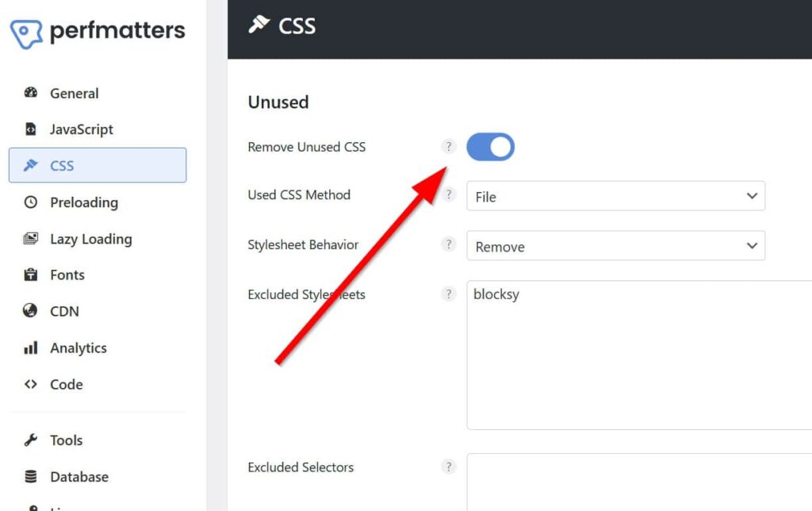Screen dimensions: 812x511
Task: Show help for Remove Unused CSS
Action: pyautogui.click(x=449, y=147)
